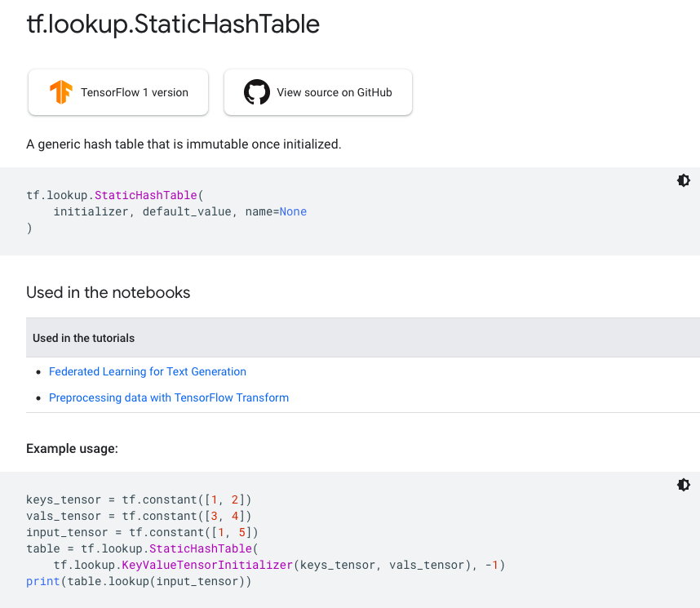The width and height of the screenshot is (700, 608).
Task: Click the Used in the notebooks heading
Action: pos(109,292)
